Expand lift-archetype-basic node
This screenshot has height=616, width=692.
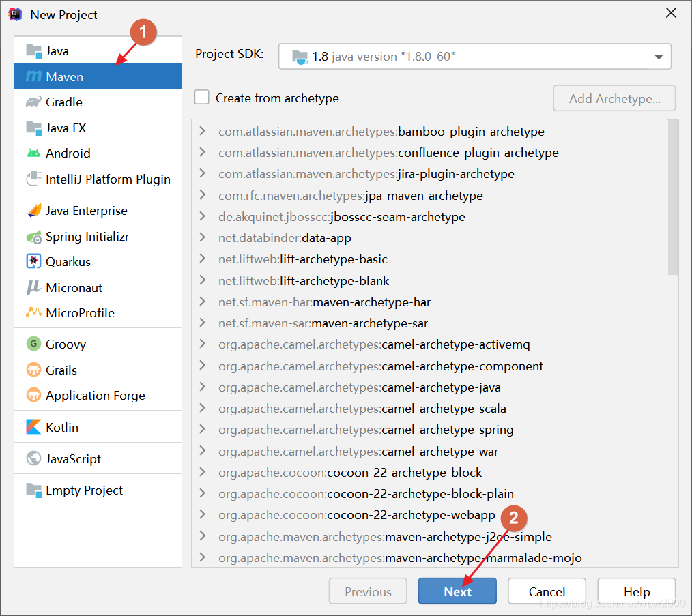point(202,259)
